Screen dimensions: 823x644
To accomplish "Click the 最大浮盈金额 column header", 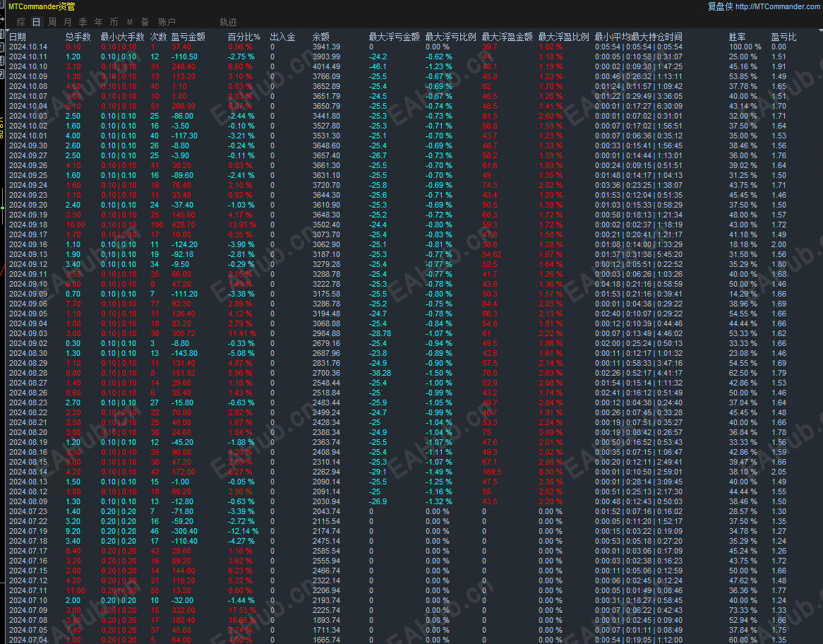I will click(507, 37).
